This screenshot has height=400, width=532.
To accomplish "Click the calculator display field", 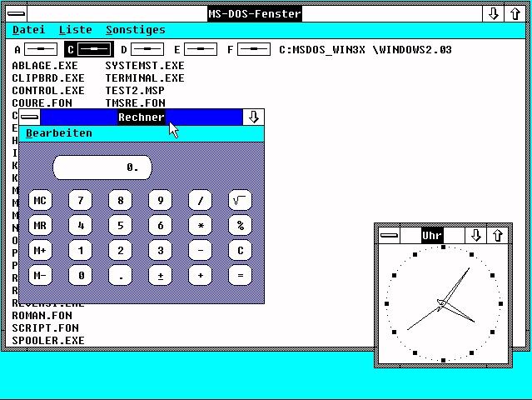I will tap(102, 167).
